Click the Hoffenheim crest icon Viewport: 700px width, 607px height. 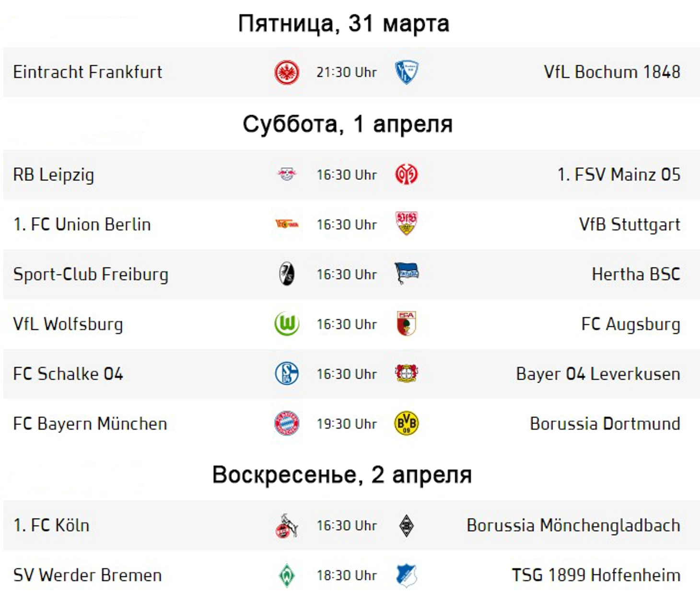406,575
